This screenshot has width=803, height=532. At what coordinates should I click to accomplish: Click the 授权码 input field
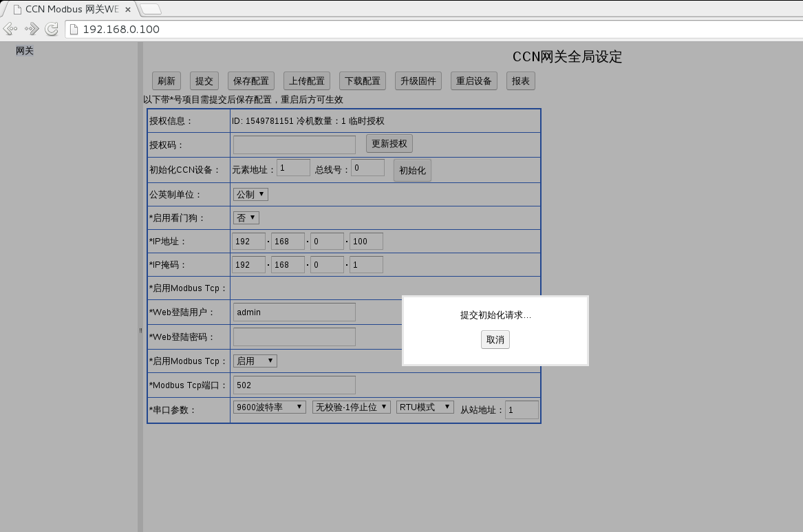[x=295, y=145]
